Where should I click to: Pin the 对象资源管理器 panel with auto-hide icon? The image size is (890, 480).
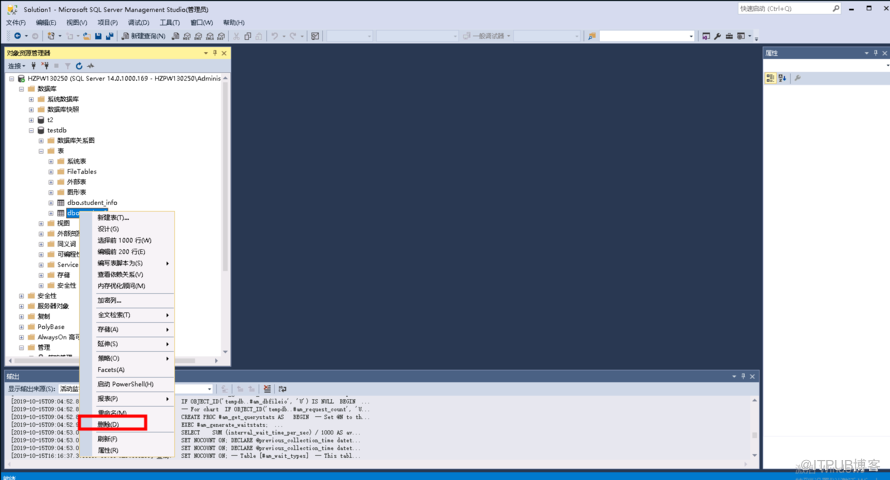(x=214, y=53)
